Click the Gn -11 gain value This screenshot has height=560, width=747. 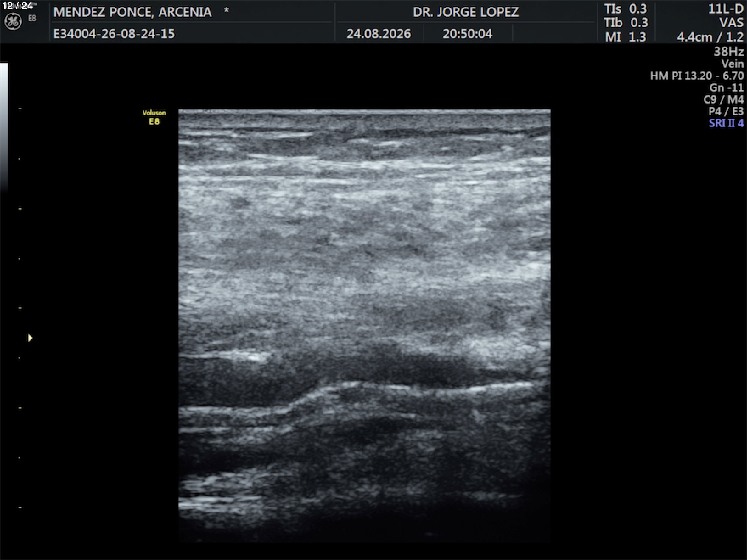(x=726, y=88)
